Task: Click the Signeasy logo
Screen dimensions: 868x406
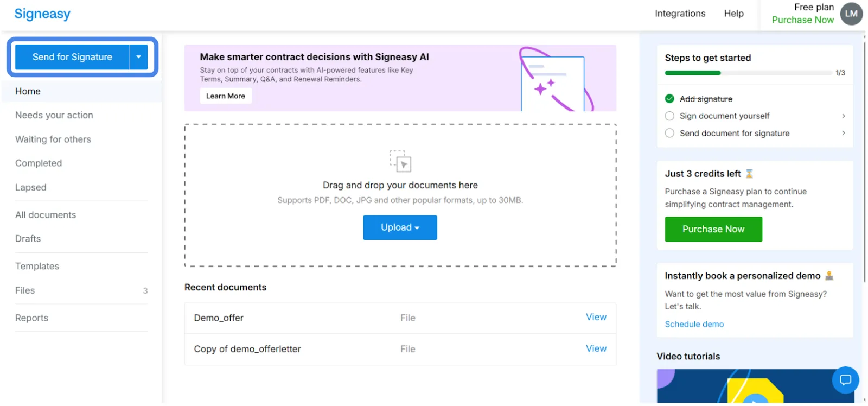Action: [42, 14]
